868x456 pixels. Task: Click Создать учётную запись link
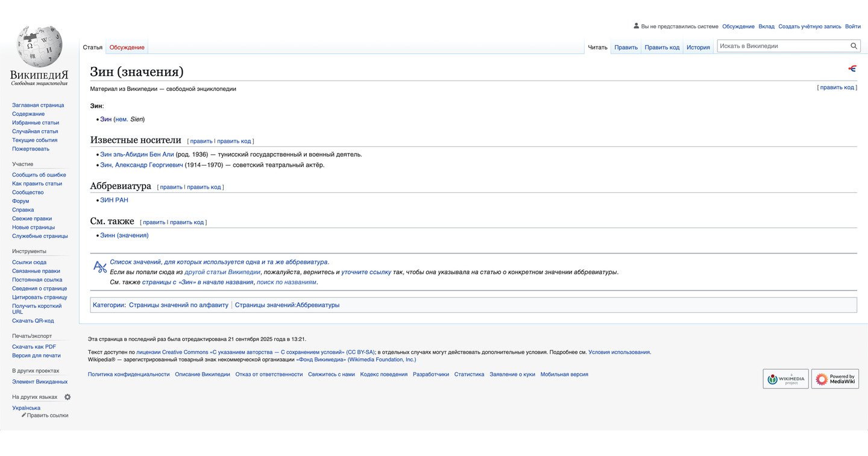pyautogui.click(x=809, y=27)
